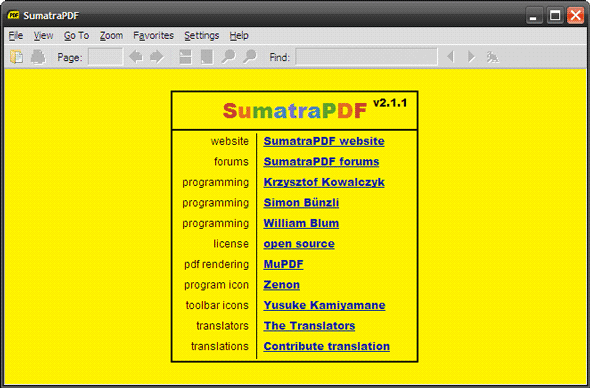Click the v2.1.1 version text
Screen dimensions: 590x388
point(390,103)
